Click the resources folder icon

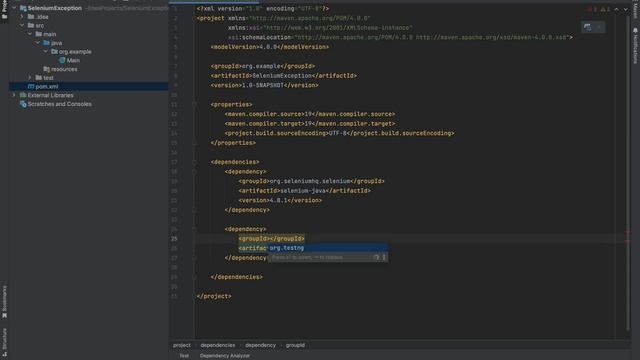pyautogui.click(x=46, y=69)
